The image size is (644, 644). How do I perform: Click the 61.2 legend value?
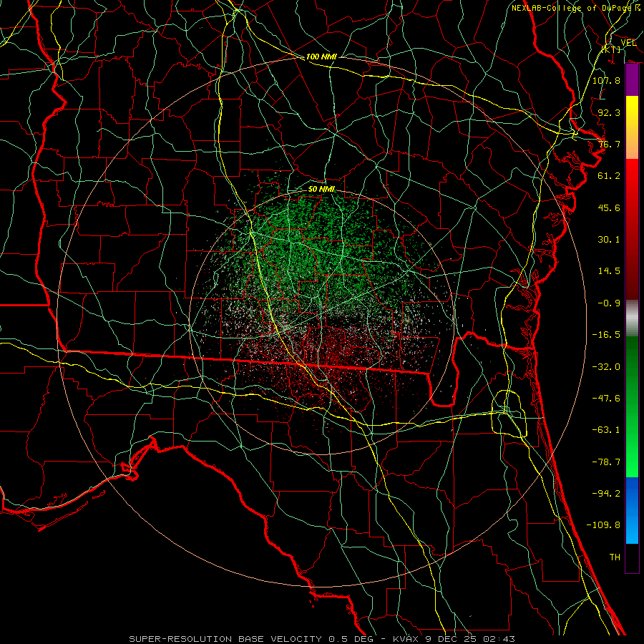pos(609,176)
